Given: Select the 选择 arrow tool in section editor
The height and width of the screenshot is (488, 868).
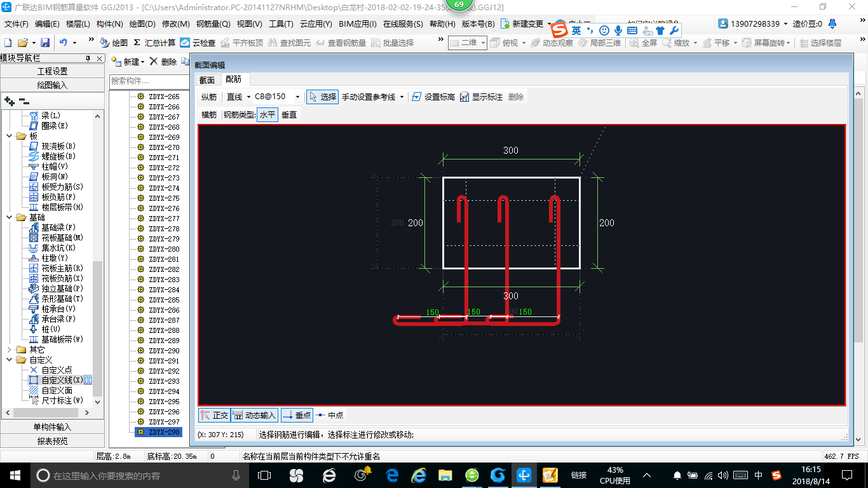Looking at the screenshot, I should coord(322,97).
